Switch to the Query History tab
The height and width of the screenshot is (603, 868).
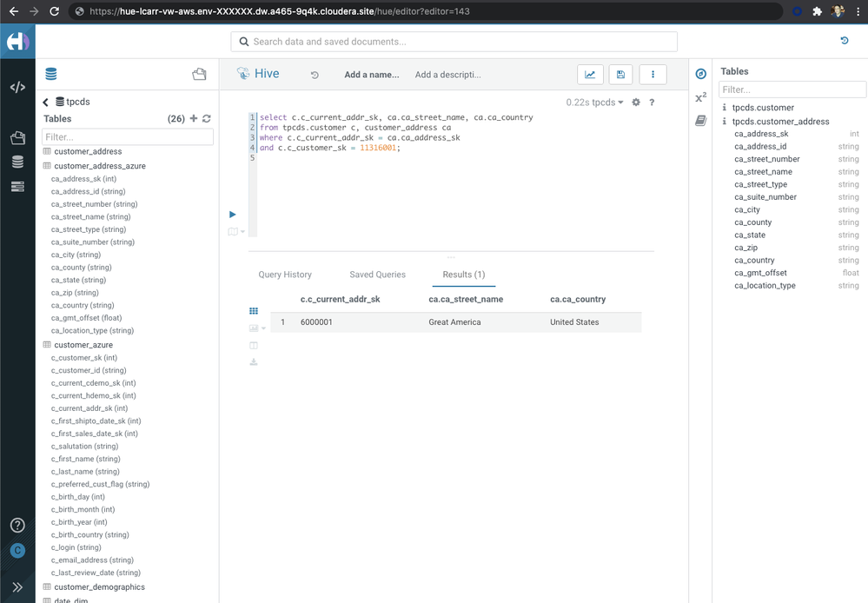click(285, 275)
